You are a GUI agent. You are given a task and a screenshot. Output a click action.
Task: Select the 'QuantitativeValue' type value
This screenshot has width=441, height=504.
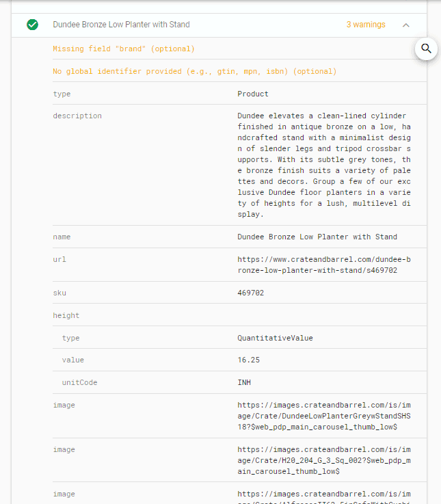coord(275,338)
